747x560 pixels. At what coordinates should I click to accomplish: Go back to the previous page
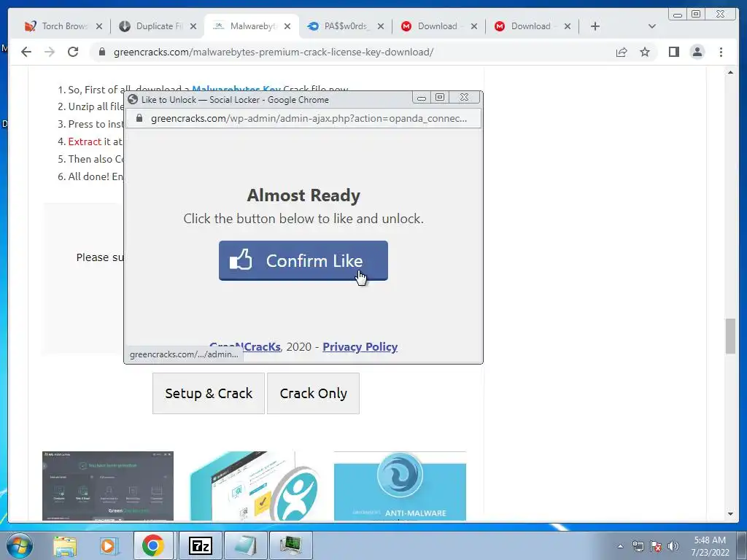click(26, 52)
